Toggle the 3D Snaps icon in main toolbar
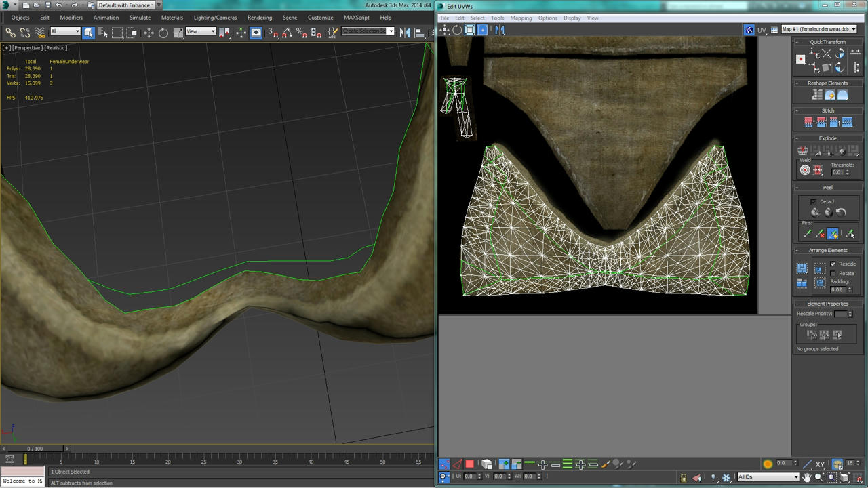 point(273,32)
